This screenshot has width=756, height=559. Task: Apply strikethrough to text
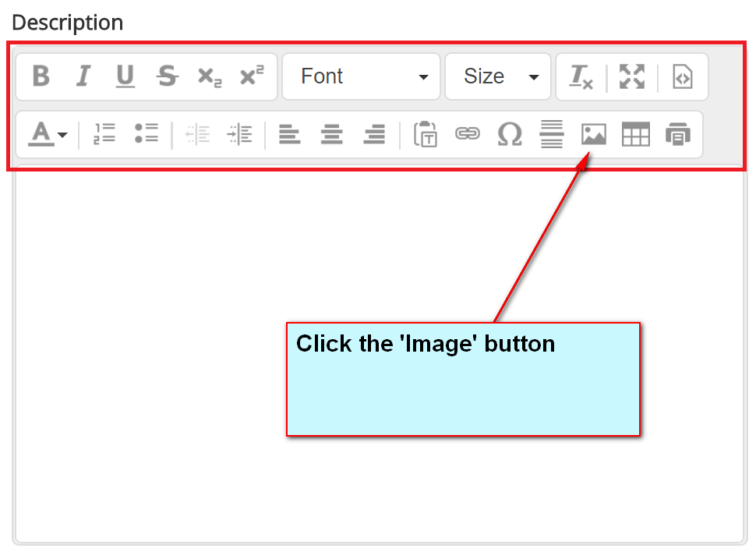pos(167,76)
